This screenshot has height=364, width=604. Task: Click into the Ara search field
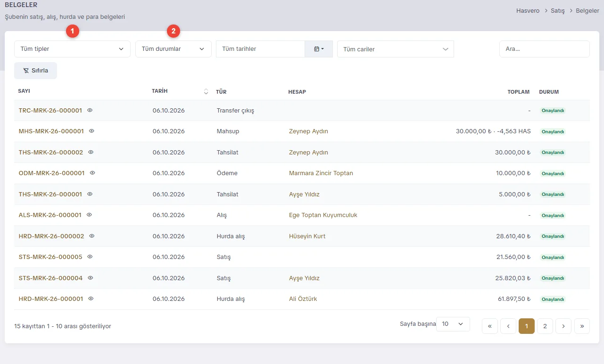pyautogui.click(x=545, y=49)
